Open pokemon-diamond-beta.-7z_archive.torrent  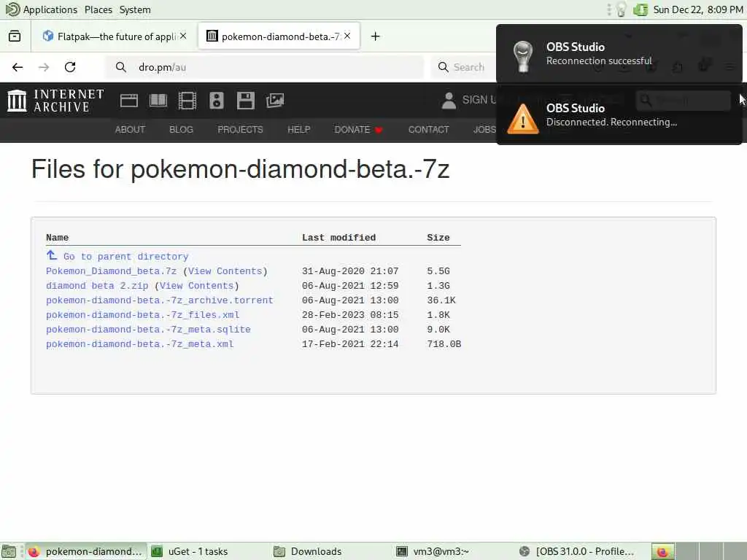tap(160, 300)
